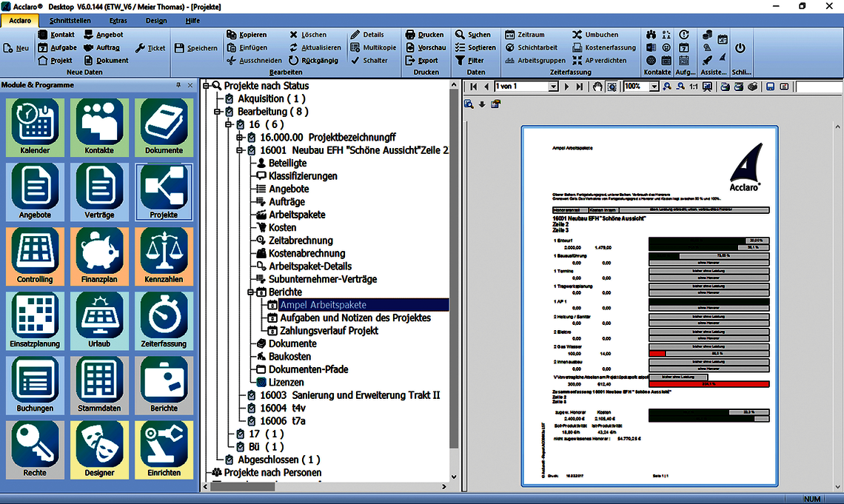Screen dimensions: 844x504
Task: Select Zahlungsverlauf Projekt report
Action: (x=329, y=331)
